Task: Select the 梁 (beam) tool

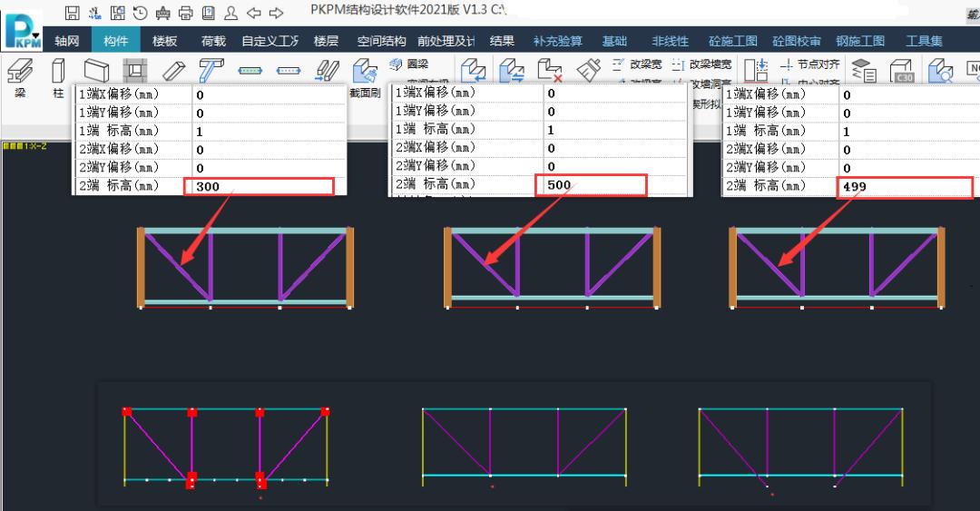Action: (20, 78)
